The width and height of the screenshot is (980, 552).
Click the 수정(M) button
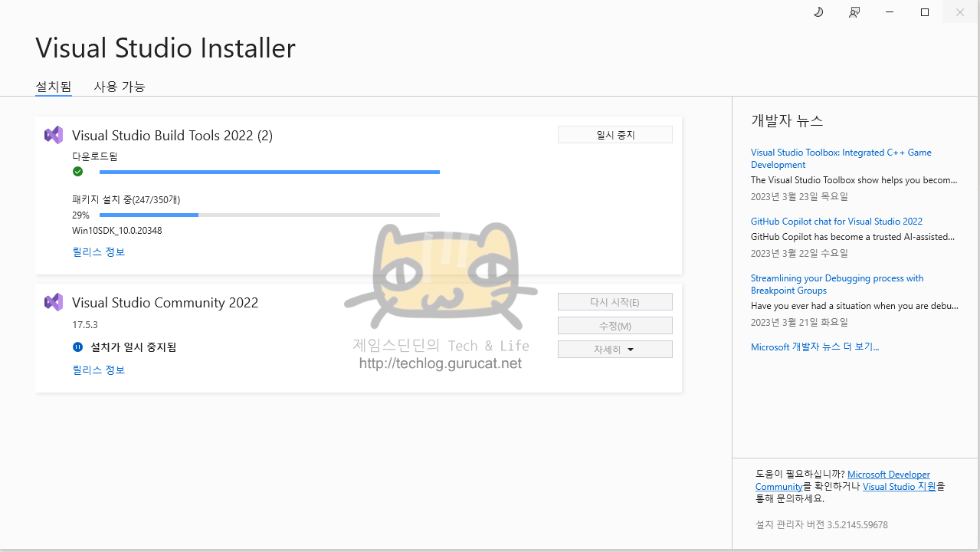point(615,326)
